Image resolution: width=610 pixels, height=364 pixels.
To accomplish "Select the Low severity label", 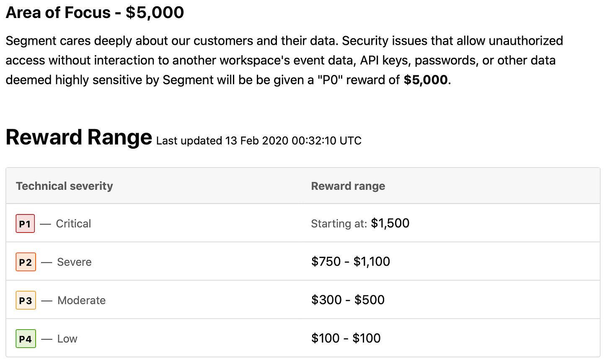I will (67, 339).
